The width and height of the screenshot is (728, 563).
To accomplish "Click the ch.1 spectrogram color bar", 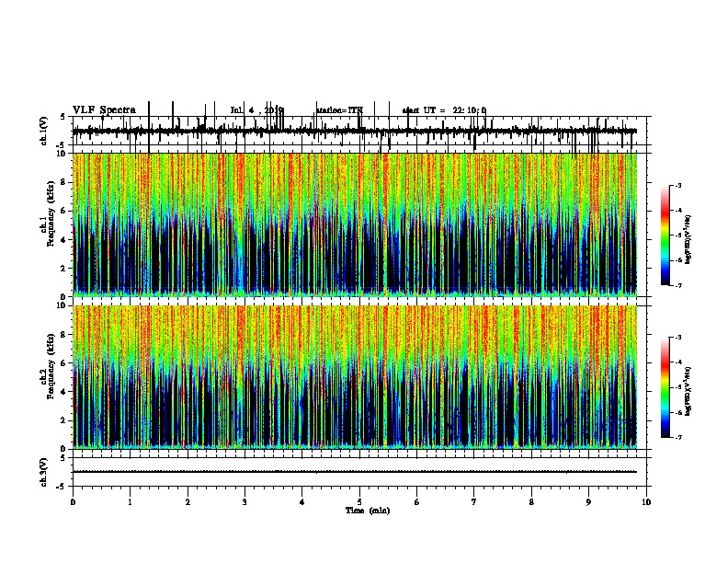I will 665,236.
